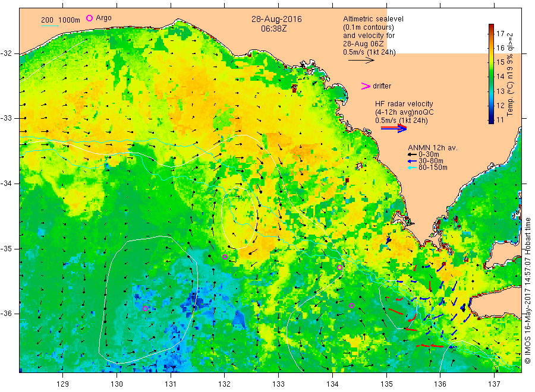Click the black 0-30m ANMN arrow symbol
The image size is (535, 392).
pyautogui.click(x=412, y=155)
